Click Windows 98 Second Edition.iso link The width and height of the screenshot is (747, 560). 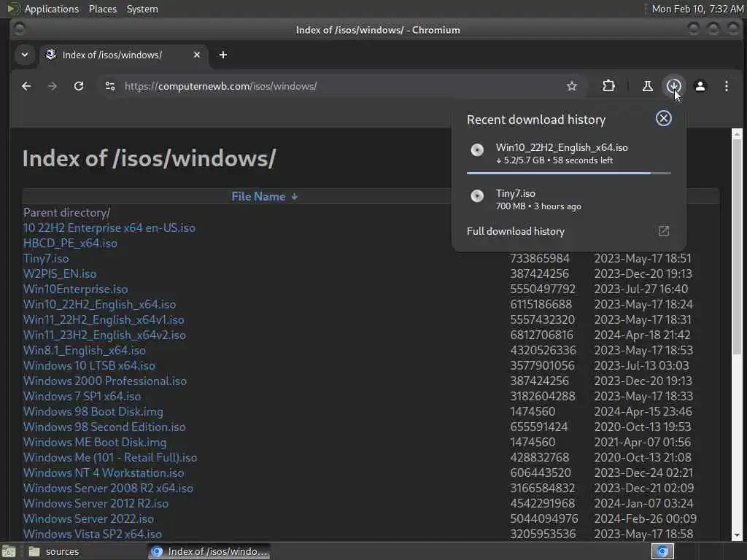pyautogui.click(x=104, y=427)
